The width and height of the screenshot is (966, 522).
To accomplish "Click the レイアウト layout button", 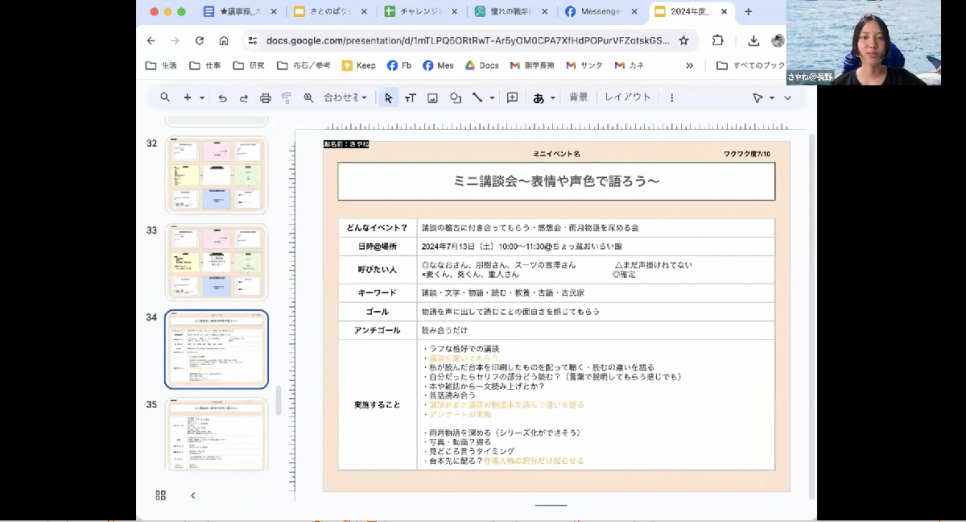I will (x=628, y=98).
